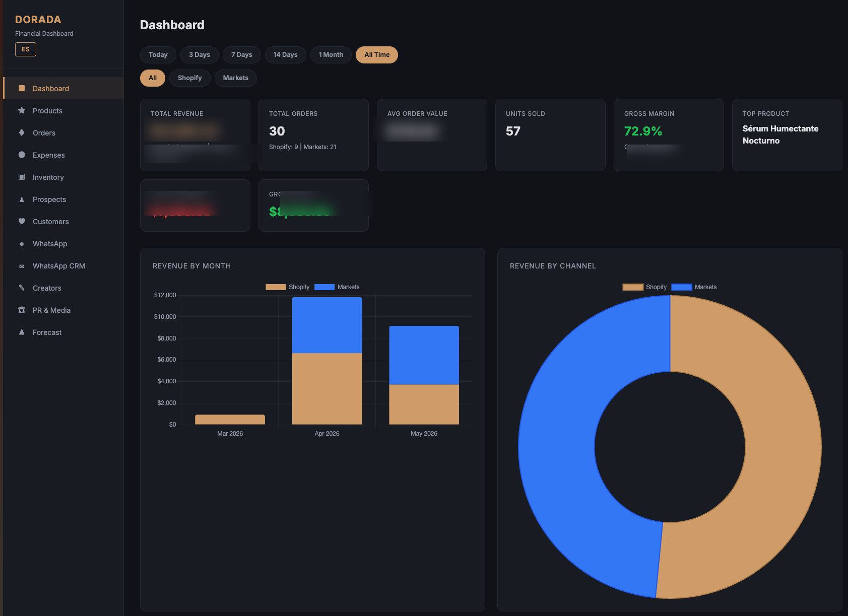Click the Mar 2026 Shopify bar

(x=230, y=420)
